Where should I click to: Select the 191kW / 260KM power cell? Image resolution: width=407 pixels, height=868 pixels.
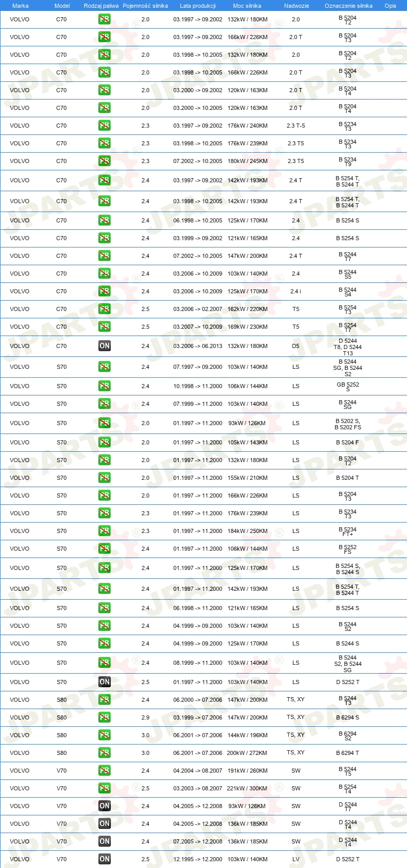coord(248,771)
